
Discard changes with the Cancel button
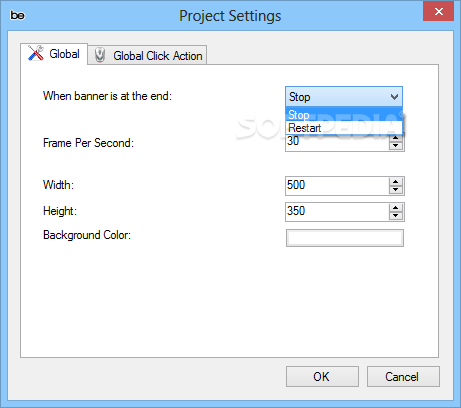pyautogui.click(x=403, y=377)
